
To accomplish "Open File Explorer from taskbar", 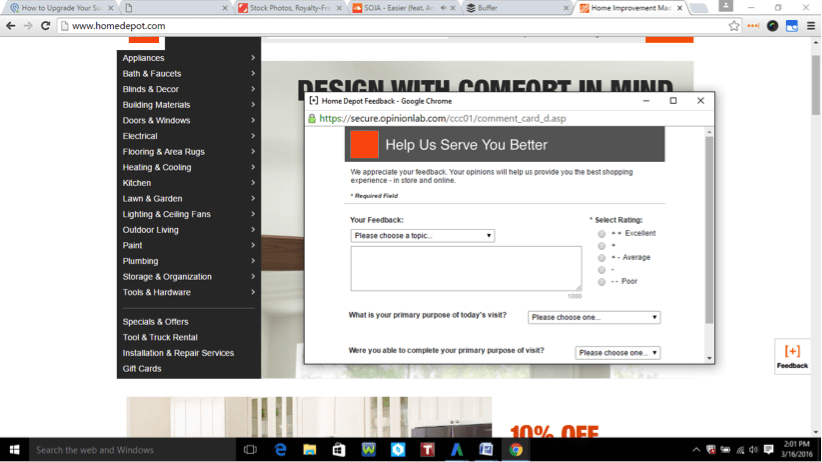I will [310, 450].
